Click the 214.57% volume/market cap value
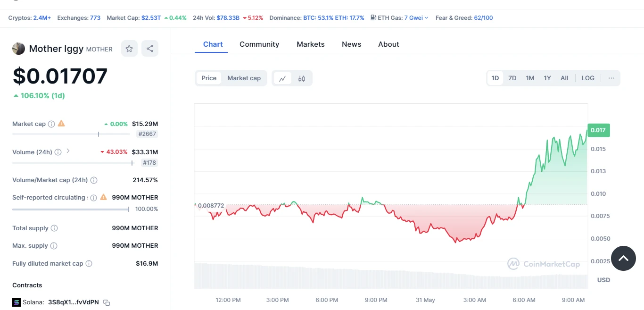This screenshot has width=644, height=310. 145,180
